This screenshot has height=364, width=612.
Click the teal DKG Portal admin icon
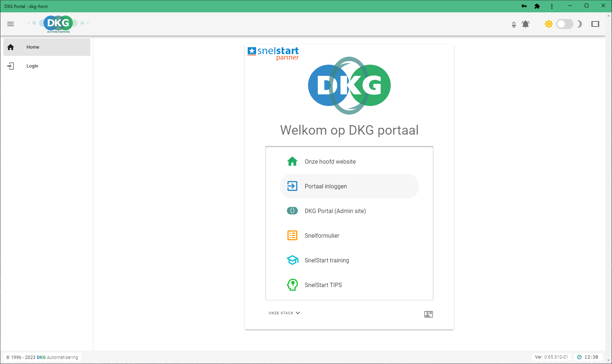tap(292, 211)
